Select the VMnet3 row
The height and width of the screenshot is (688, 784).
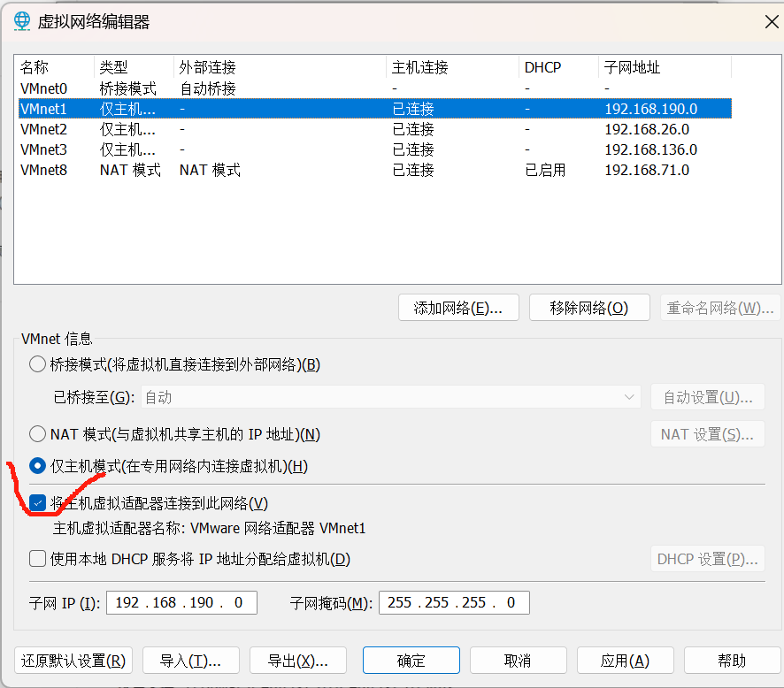[x=375, y=149]
